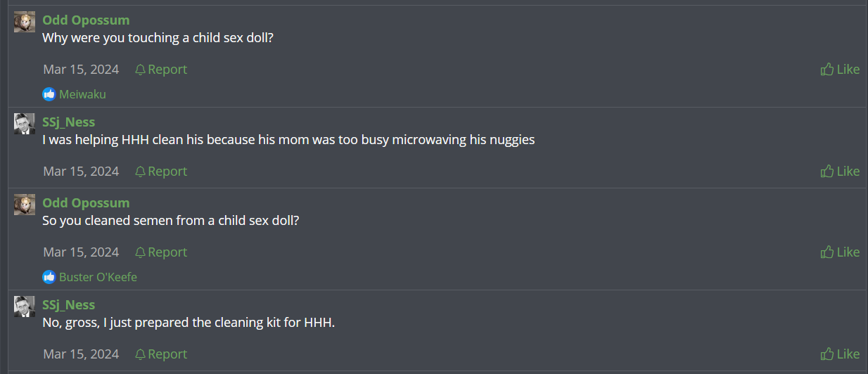The height and width of the screenshot is (374, 868).
Task: Open the SSj_Ness username above the nuggies comment
Action: pos(68,122)
